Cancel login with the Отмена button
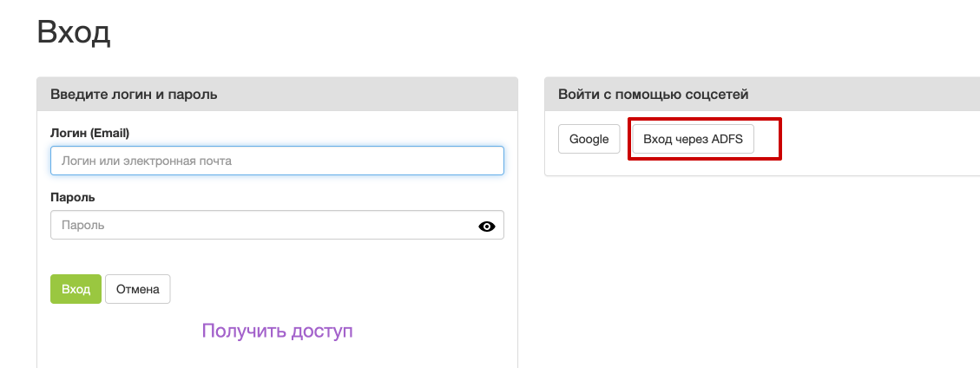The image size is (980, 368). click(137, 289)
